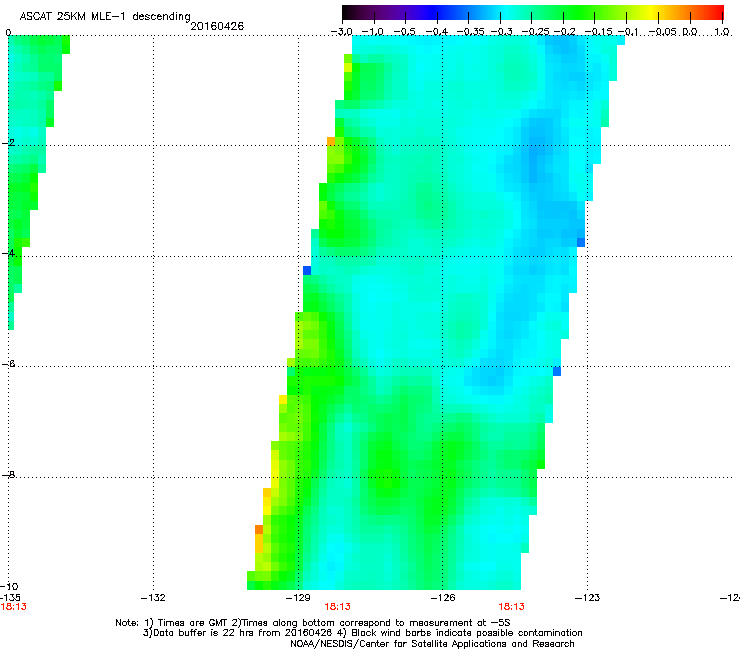Click the -1.0 colorbar label
This screenshot has height=650, width=740.
pos(372,32)
